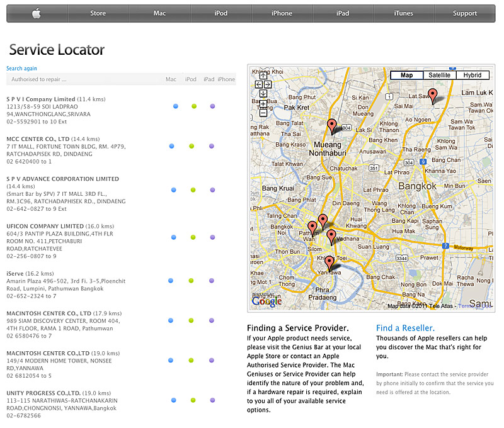Click the map pin near Vadhana
The height and width of the screenshot is (428, 504).
(x=331, y=237)
